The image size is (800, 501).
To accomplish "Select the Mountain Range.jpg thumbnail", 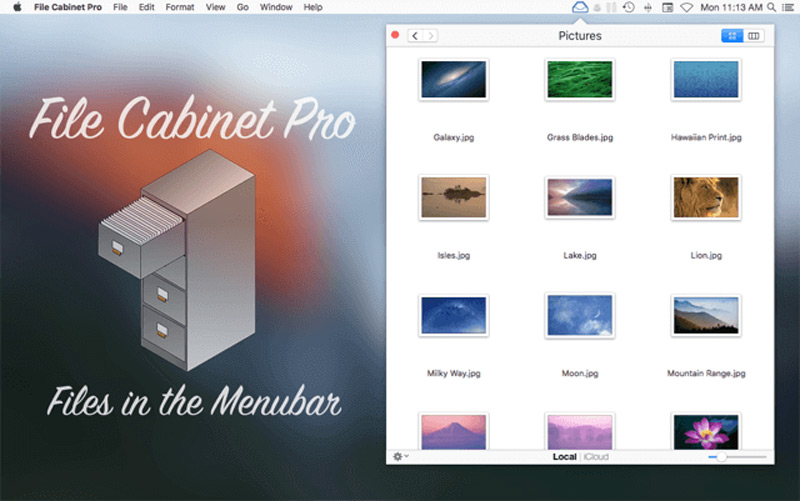I will point(706,315).
